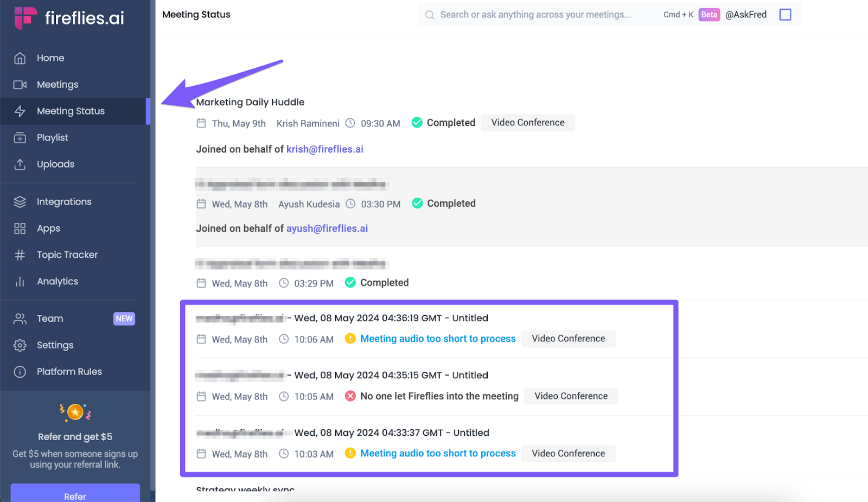868x502 pixels.
Task: Click the Uploads arrow icon
Action: click(x=20, y=164)
